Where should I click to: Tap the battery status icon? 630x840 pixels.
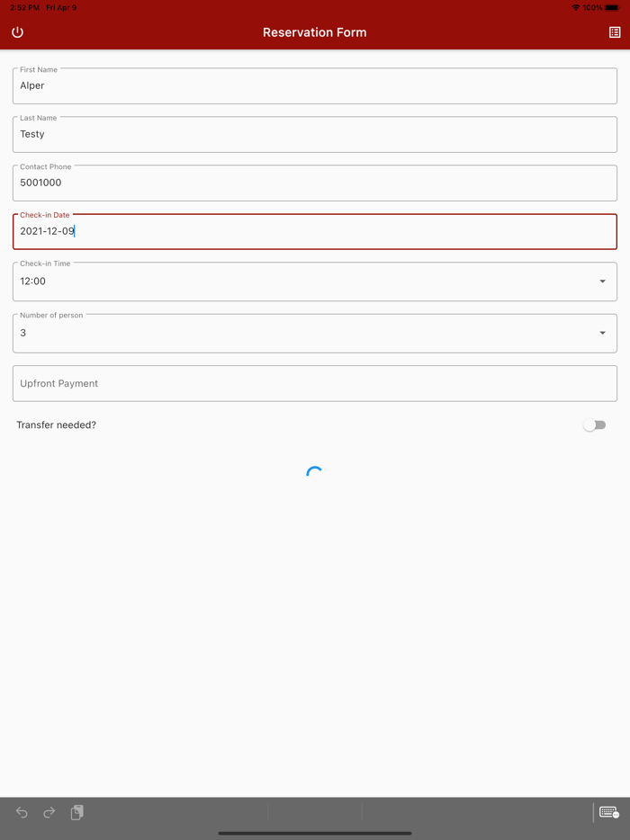612,7
